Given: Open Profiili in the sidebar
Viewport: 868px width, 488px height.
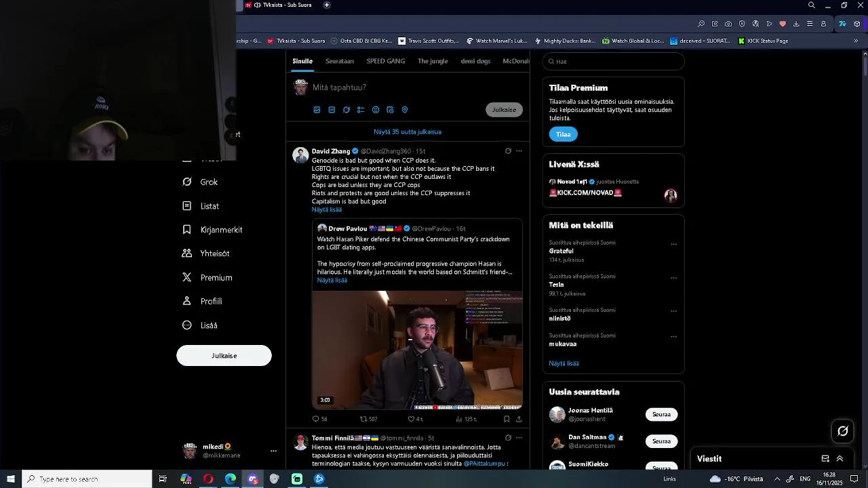Looking at the screenshot, I should (202, 302).
